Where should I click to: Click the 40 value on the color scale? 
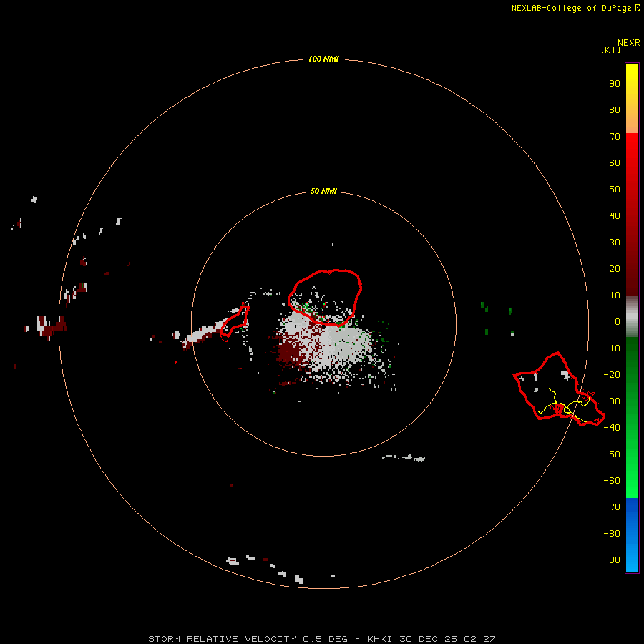[615, 215]
